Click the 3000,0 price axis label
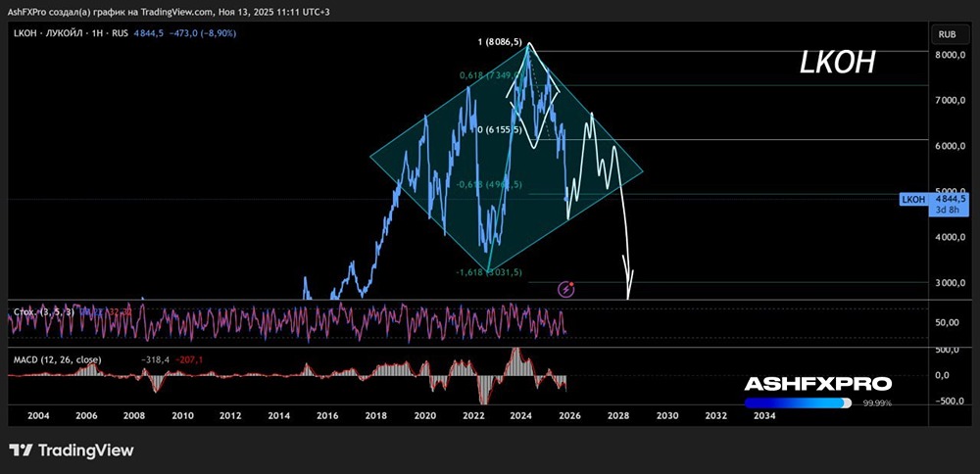980x474 pixels. coord(950,283)
